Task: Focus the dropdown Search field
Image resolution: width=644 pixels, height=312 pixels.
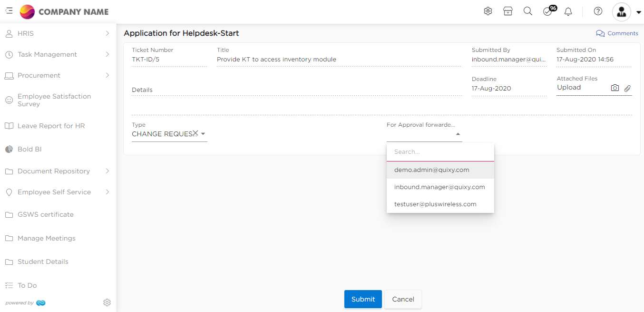Action: coord(440,152)
